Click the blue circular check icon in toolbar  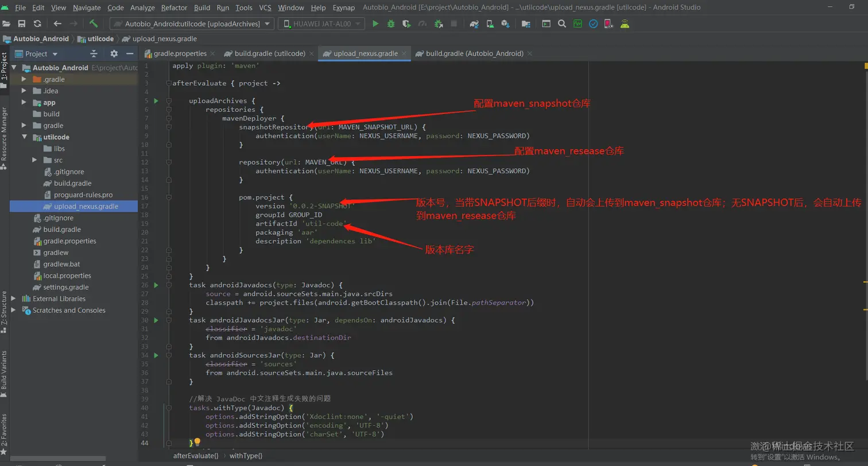point(594,24)
